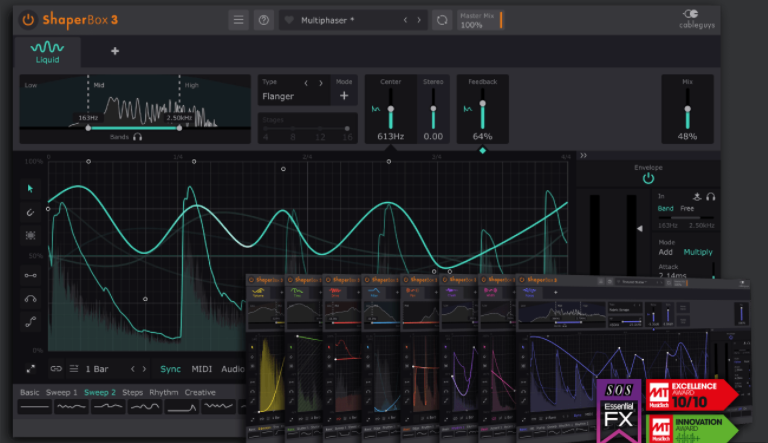Open the Multiphaser preset name dropdown
768x443 pixels.
pyautogui.click(x=327, y=20)
